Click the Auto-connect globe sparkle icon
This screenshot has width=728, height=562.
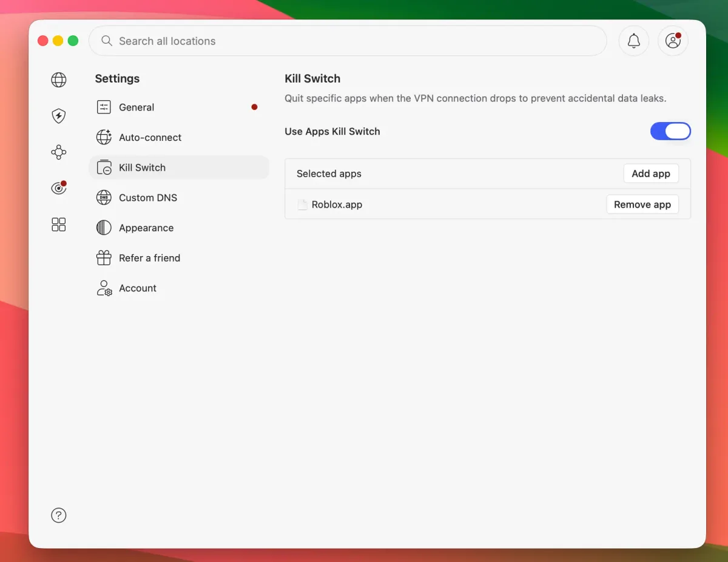pos(104,137)
